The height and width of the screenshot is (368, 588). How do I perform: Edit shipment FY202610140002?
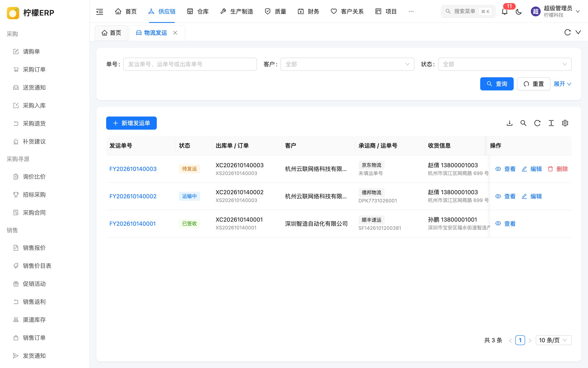pyautogui.click(x=532, y=196)
